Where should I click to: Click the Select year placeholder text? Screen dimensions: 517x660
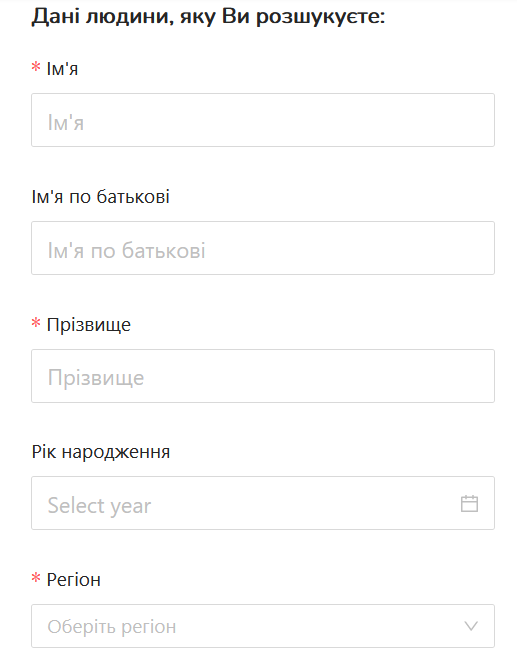point(99,506)
